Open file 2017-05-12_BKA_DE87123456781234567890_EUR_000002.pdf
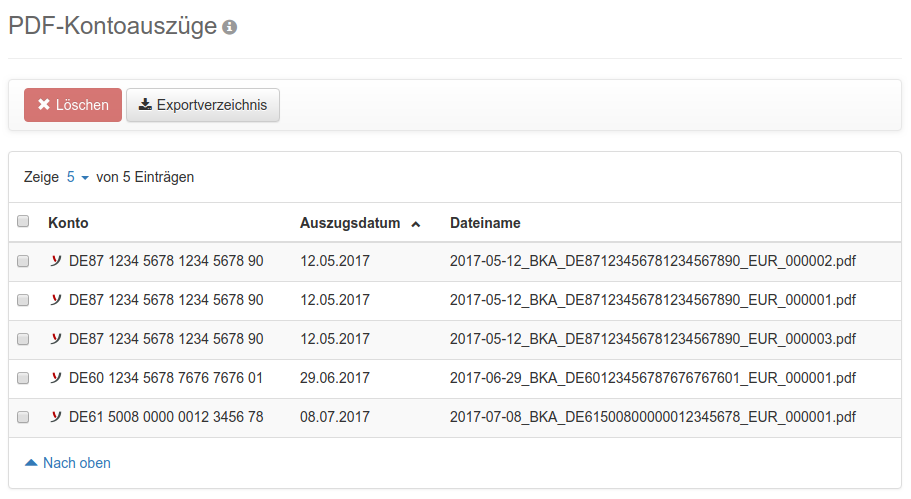 [652, 261]
